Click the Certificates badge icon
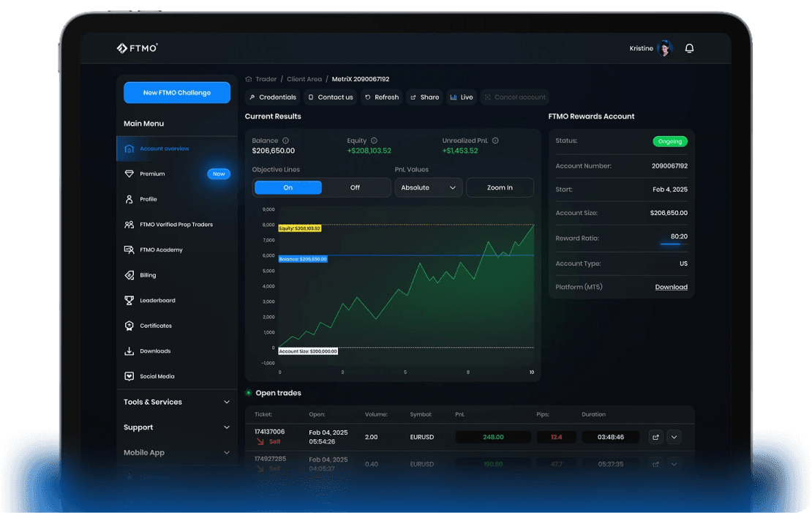The width and height of the screenshot is (812, 513). pos(129,326)
